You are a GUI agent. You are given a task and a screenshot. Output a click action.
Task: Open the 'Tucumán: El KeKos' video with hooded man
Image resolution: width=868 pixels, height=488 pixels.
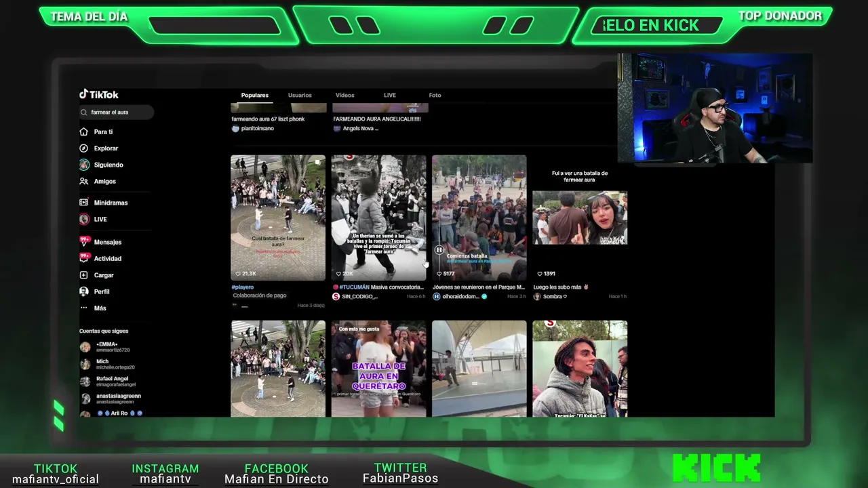pos(580,369)
